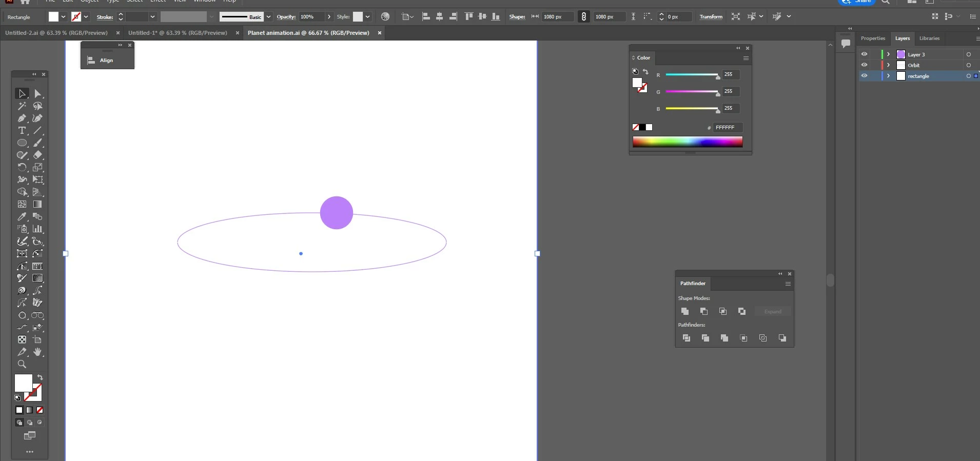The height and width of the screenshot is (461, 980).
Task: Click the Opacity label link
Action: (286, 17)
